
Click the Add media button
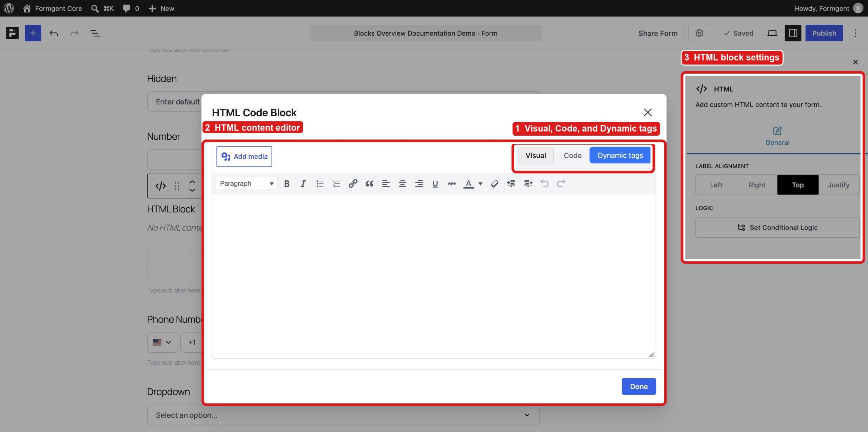(x=244, y=156)
